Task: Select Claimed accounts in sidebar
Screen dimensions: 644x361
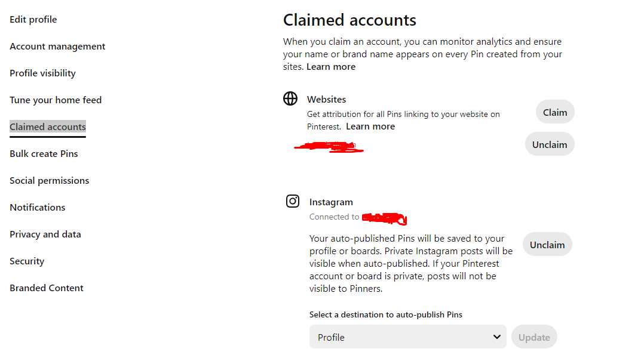Action: coord(48,126)
